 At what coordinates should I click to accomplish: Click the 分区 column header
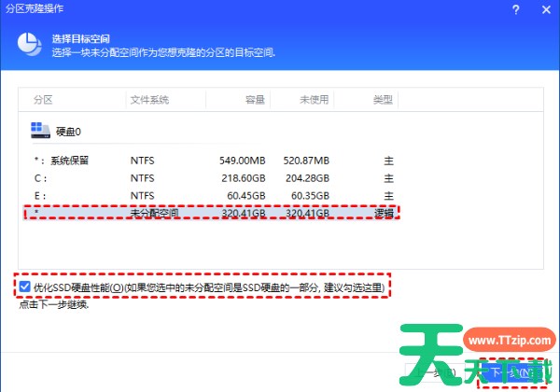coord(44,99)
